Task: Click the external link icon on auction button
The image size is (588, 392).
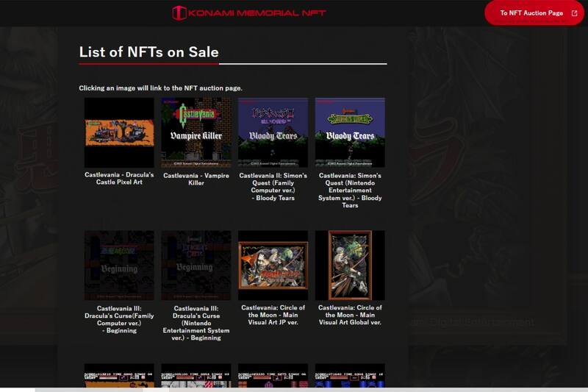Action: click(x=574, y=13)
